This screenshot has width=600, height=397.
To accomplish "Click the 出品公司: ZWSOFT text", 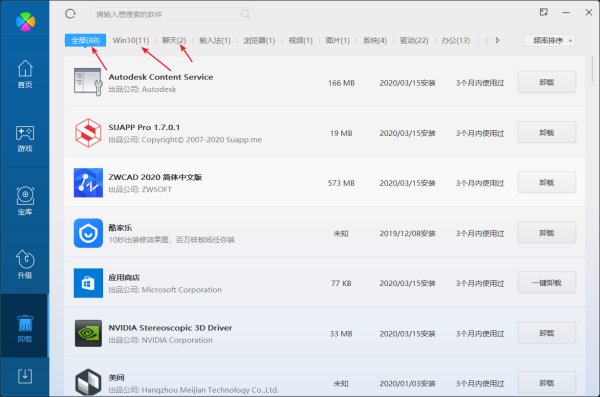I will point(140,190).
